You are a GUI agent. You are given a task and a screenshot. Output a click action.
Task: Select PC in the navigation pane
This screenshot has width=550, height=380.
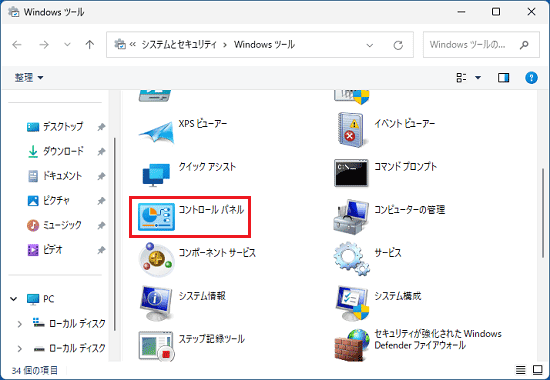(x=40, y=299)
